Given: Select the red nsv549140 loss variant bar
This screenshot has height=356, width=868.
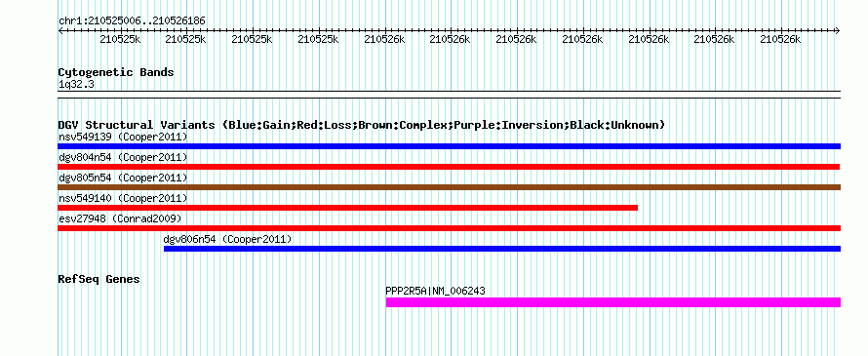Looking at the screenshot, I should (347, 208).
